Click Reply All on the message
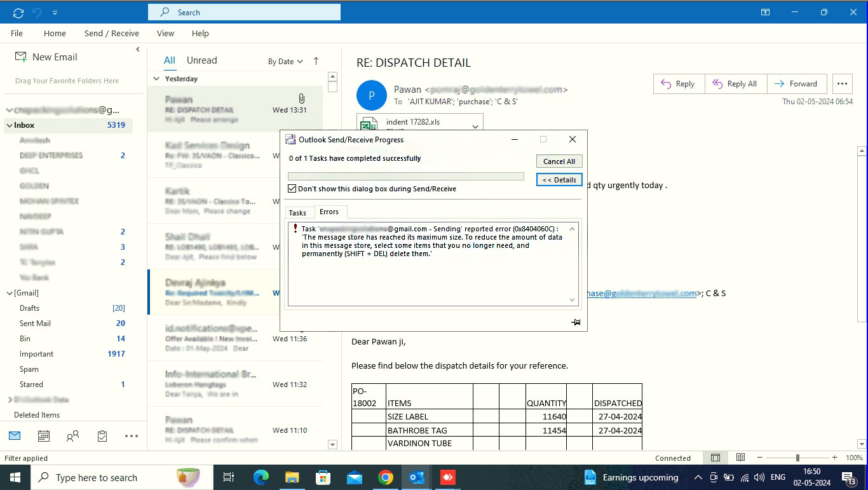The image size is (868, 490). (x=735, y=83)
